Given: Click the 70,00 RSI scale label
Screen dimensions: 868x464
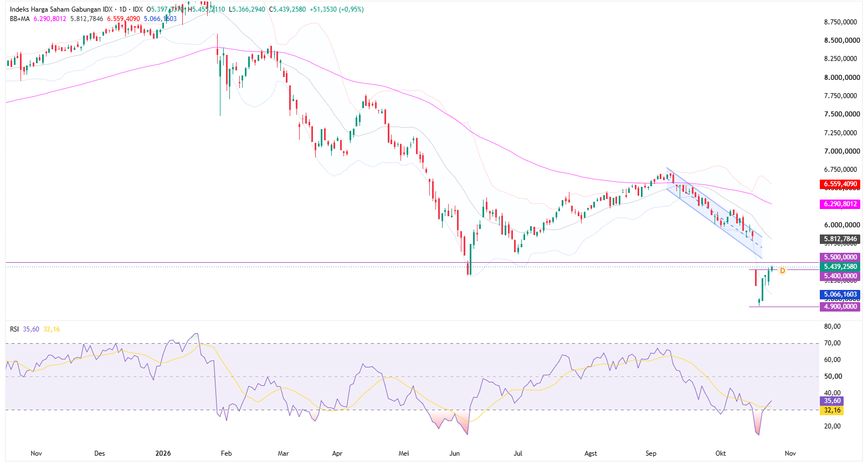Looking at the screenshot, I should click(833, 343).
